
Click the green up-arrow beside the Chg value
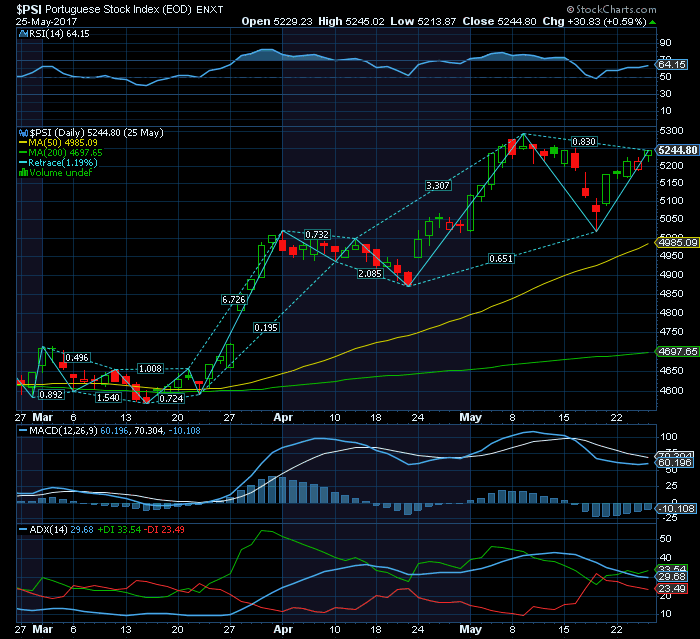(x=652, y=22)
